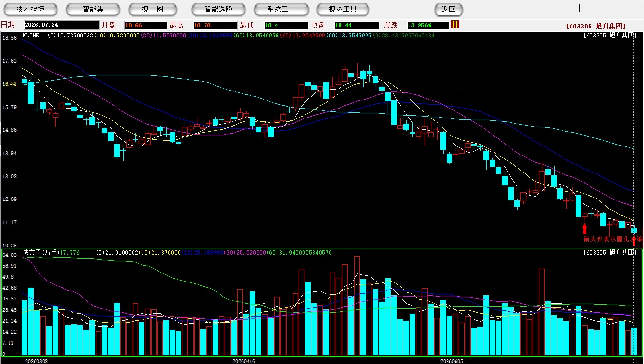644x364 pixels.
Task: Open the 系统工具 button
Action: pyautogui.click(x=281, y=9)
